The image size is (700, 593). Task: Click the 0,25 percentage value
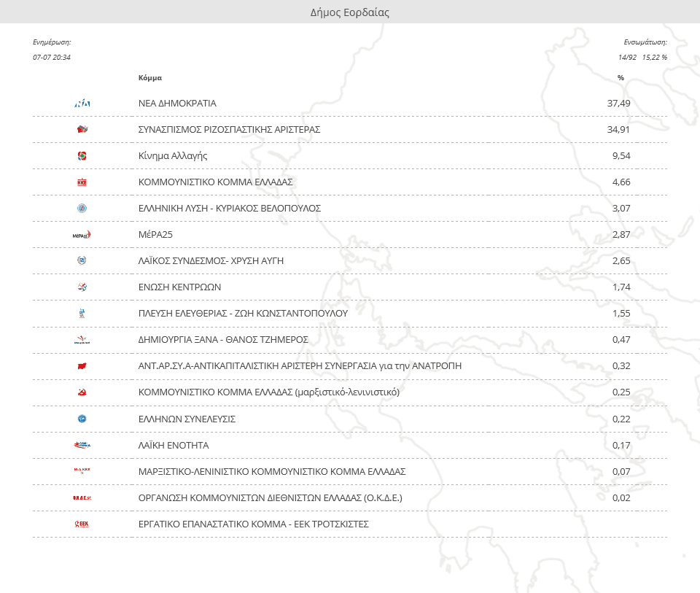point(621,392)
